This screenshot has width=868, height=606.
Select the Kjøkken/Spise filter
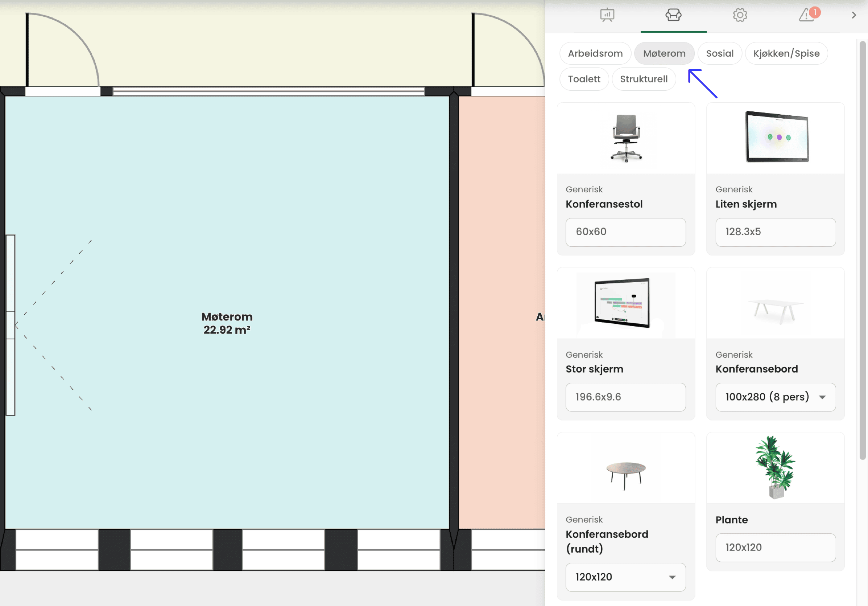pos(786,53)
